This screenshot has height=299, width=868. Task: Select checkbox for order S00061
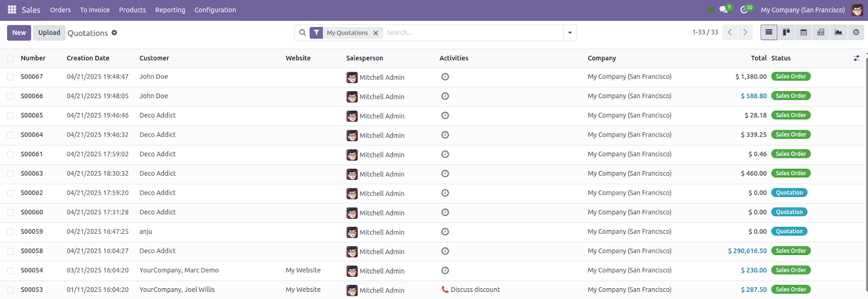(x=10, y=155)
